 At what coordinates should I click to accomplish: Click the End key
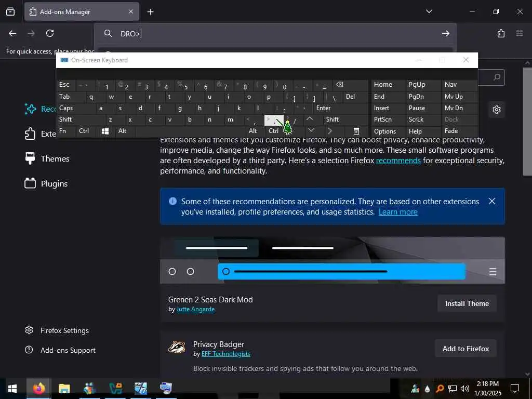(388, 97)
